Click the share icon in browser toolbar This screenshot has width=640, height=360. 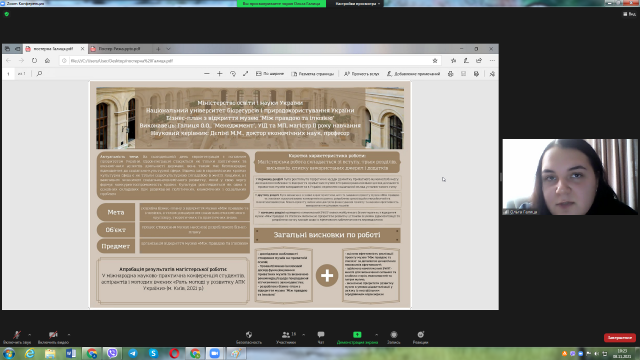[479, 60]
